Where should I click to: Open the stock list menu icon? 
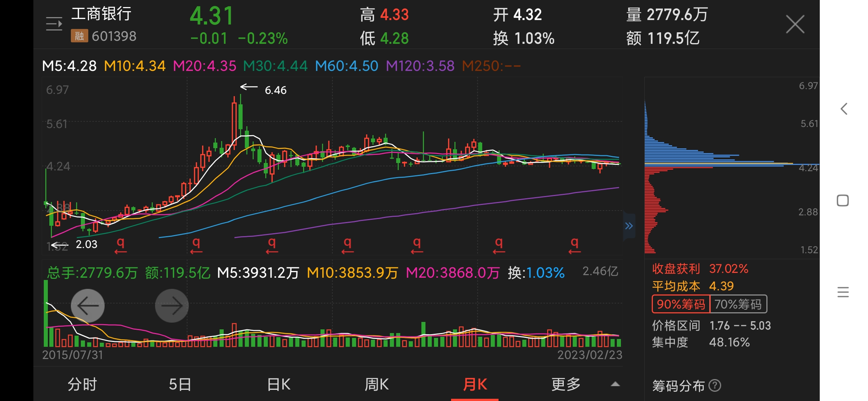[x=54, y=24]
